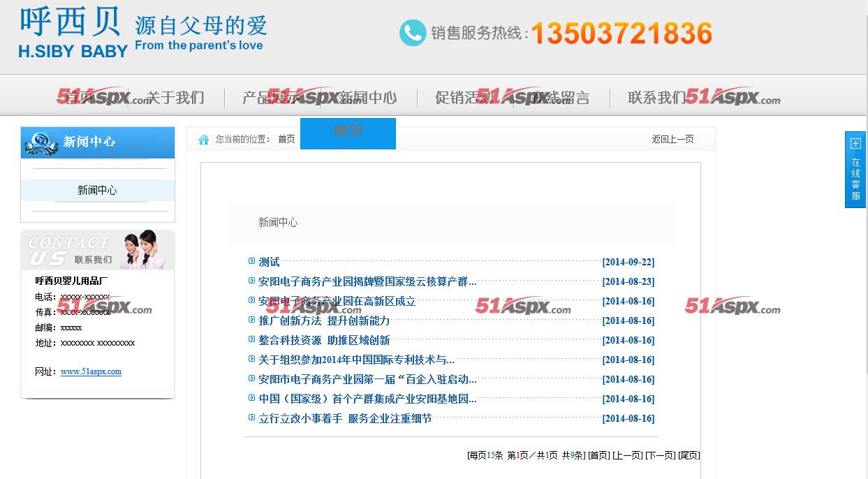Click 首页 in breadcrumb path

coord(286,140)
